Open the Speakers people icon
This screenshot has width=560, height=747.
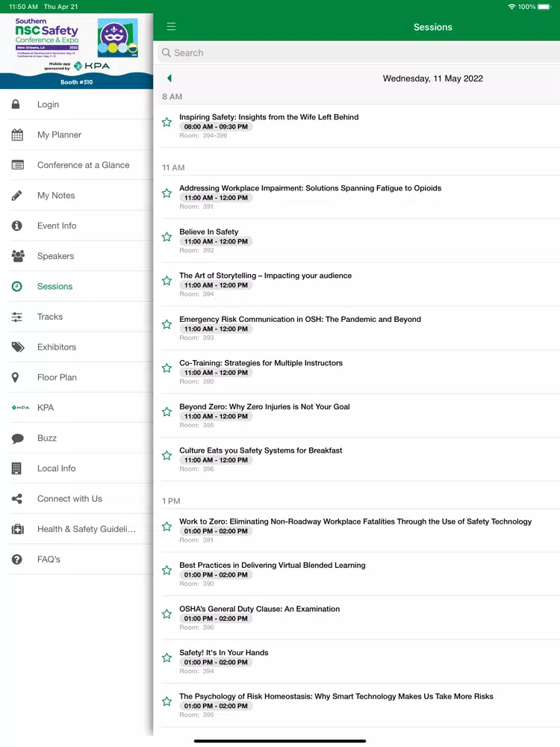pyautogui.click(x=18, y=255)
